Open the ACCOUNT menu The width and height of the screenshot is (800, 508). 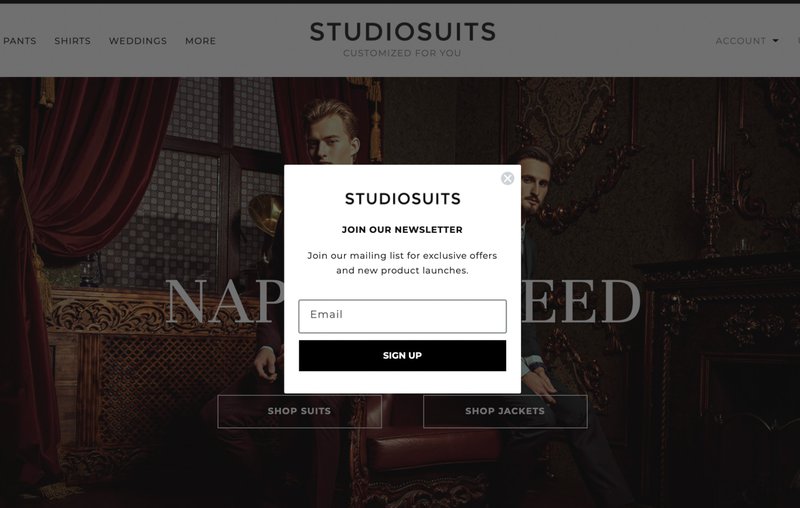[741, 41]
